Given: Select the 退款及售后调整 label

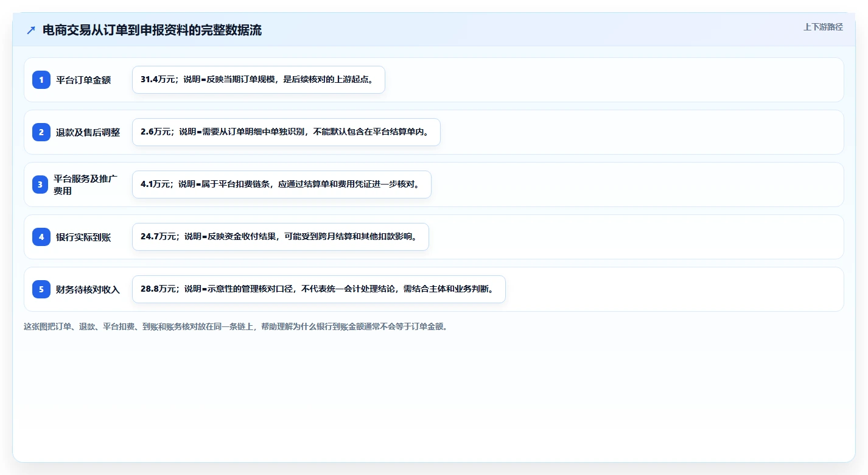Looking at the screenshot, I should 88,132.
